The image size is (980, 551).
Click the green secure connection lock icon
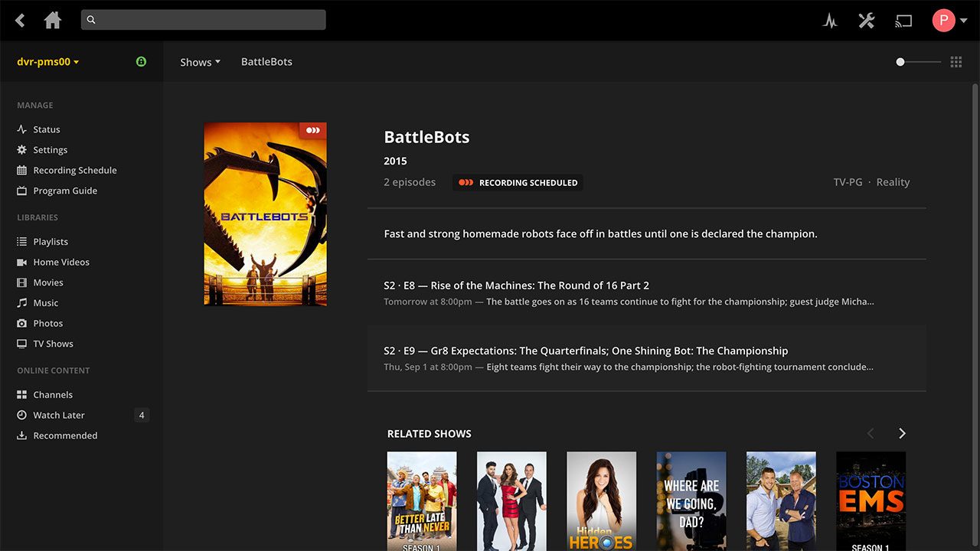[x=141, y=61]
